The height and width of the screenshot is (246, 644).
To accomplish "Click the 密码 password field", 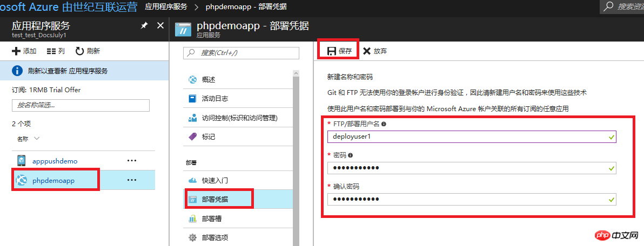I will 472,168.
